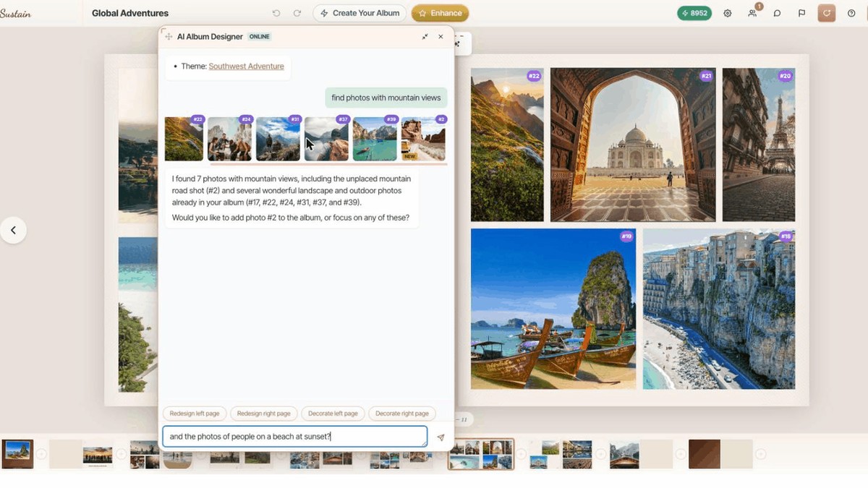Click Decorate left page suggestion
The width and height of the screenshot is (868, 488).
[333, 414]
